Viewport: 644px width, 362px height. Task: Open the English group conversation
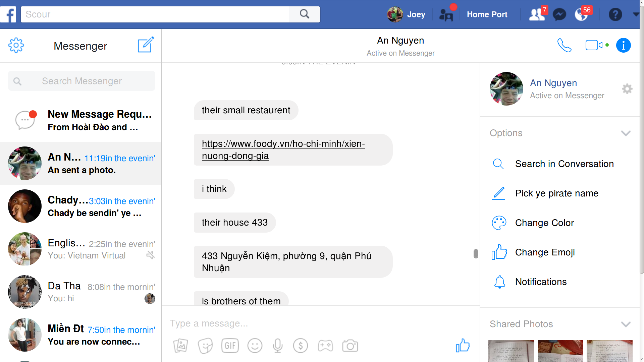point(80,249)
